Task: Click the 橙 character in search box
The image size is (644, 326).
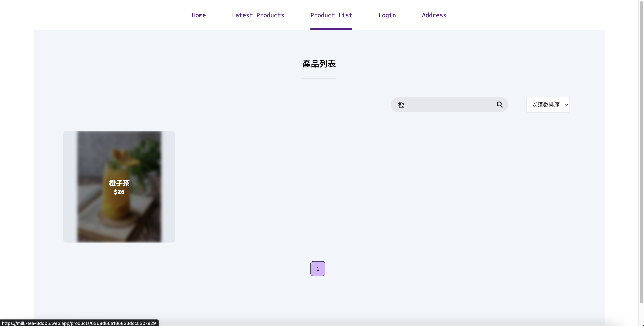Action: 401,105
